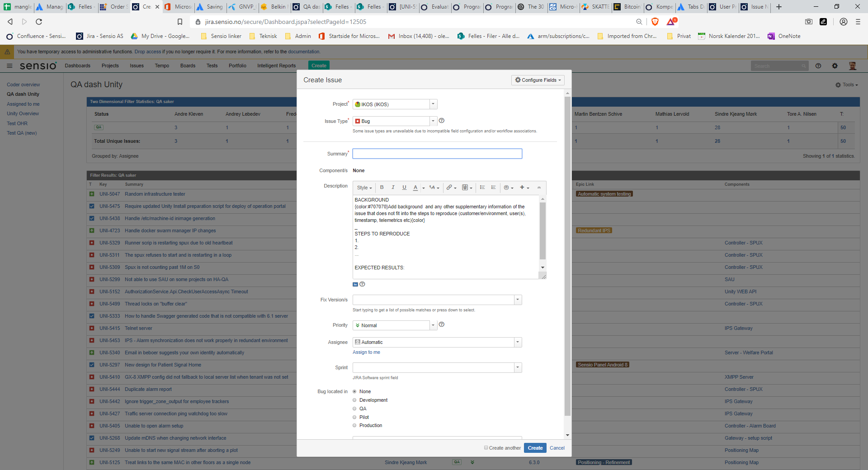This screenshot has width=868, height=470.
Task: Apply italic formatting in the Description toolbar
Action: 393,188
